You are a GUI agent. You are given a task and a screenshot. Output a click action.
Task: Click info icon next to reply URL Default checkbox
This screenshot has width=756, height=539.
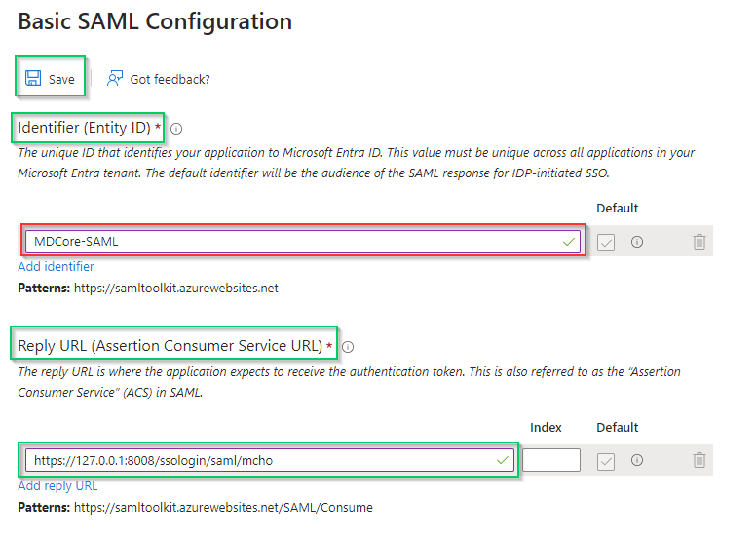637,460
